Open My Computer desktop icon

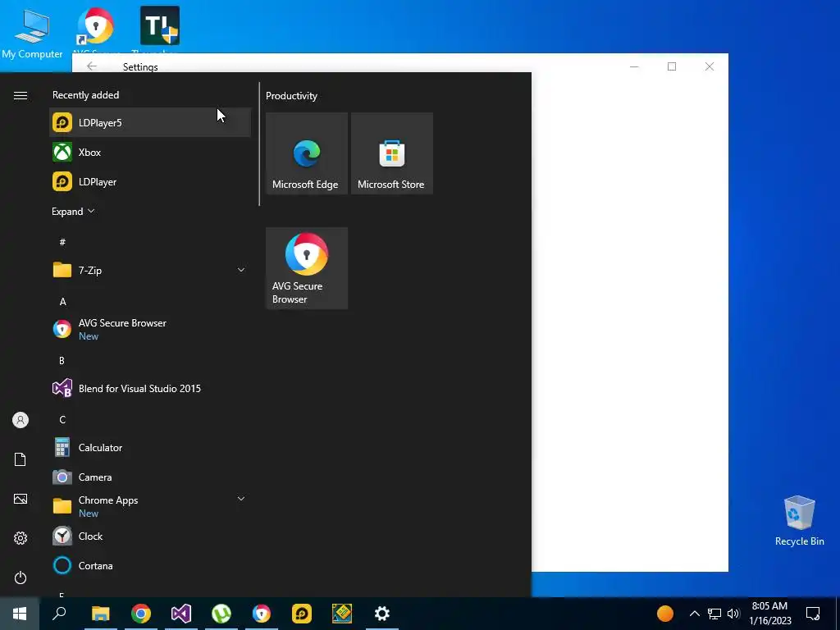click(32, 33)
